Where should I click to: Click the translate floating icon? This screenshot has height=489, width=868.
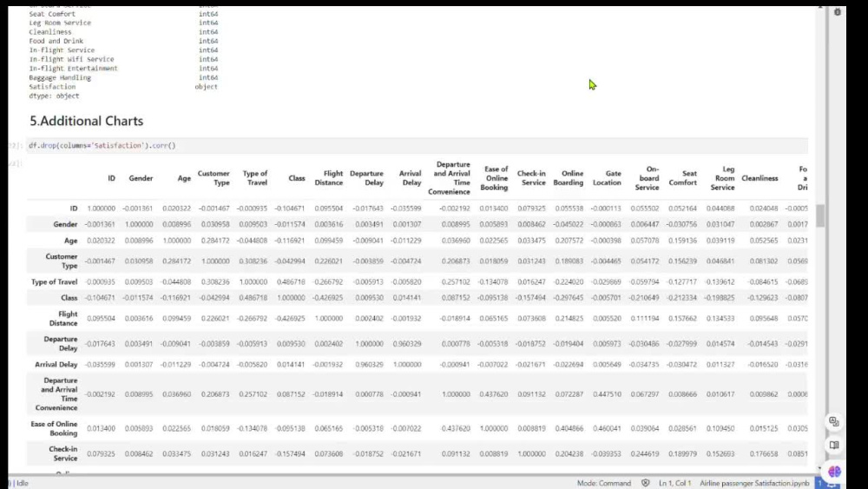(x=834, y=422)
